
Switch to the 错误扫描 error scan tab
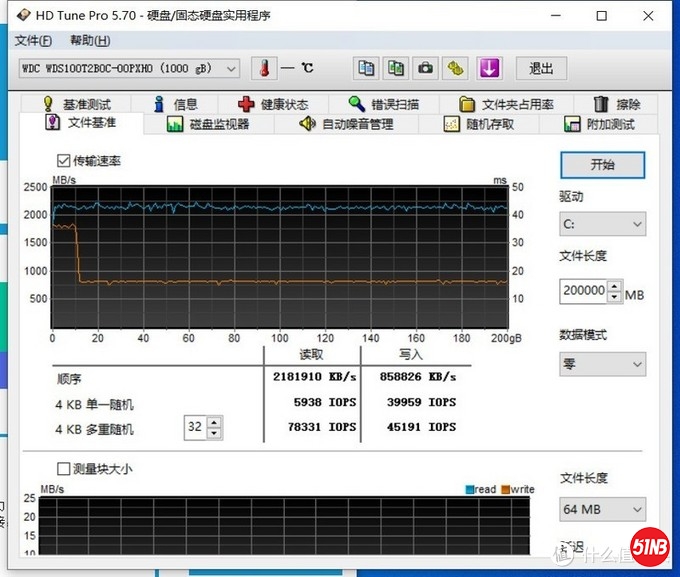384,104
